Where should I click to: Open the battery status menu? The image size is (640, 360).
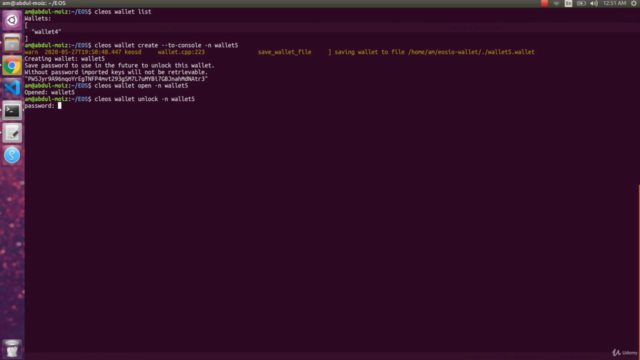pos(581,3)
